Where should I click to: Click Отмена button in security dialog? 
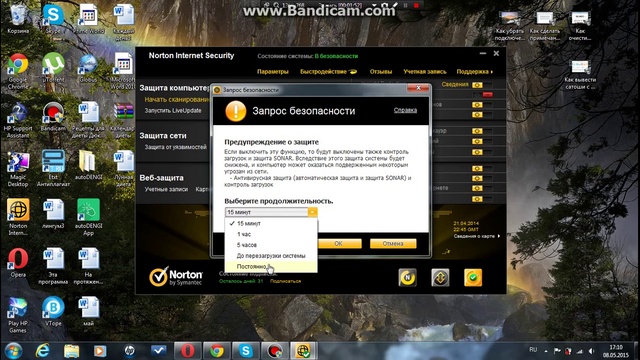(x=393, y=244)
